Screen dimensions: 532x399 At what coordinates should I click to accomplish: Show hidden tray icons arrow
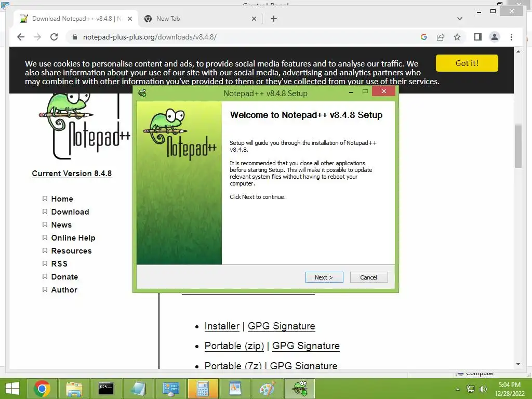tap(458, 389)
